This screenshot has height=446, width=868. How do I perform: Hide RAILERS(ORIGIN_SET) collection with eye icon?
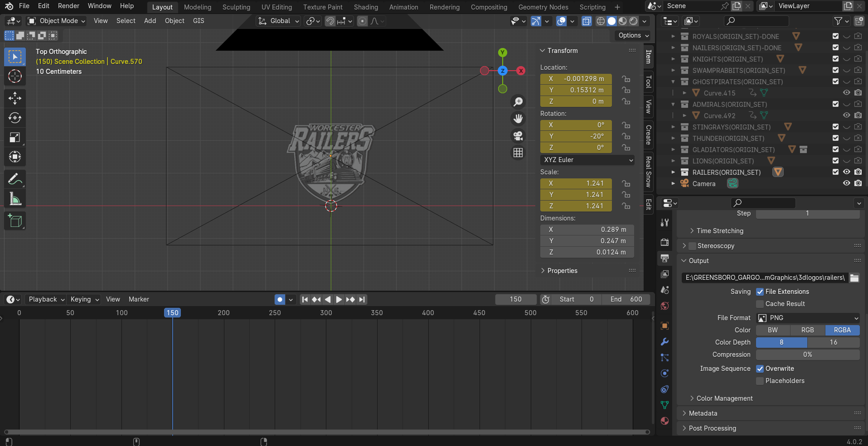846,172
